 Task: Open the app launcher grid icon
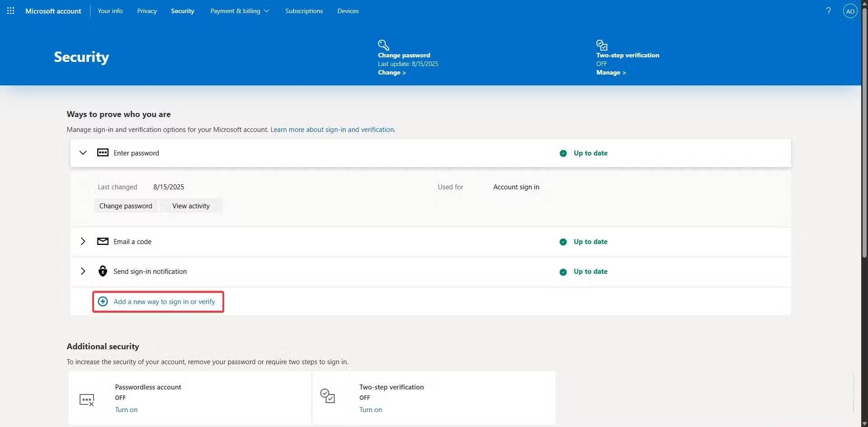pyautogui.click(x=11, y=11)
